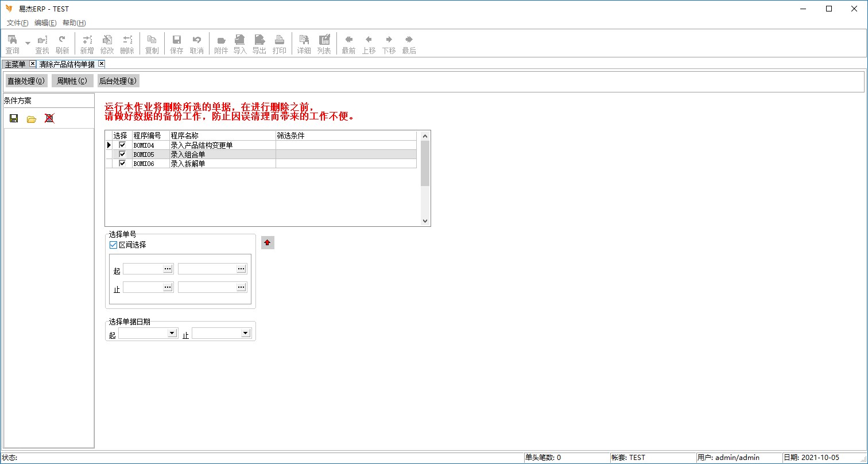Open the 文件(F) menu
Image resolution: width=868 pixels, height=464 pixels.
point(17,23)
